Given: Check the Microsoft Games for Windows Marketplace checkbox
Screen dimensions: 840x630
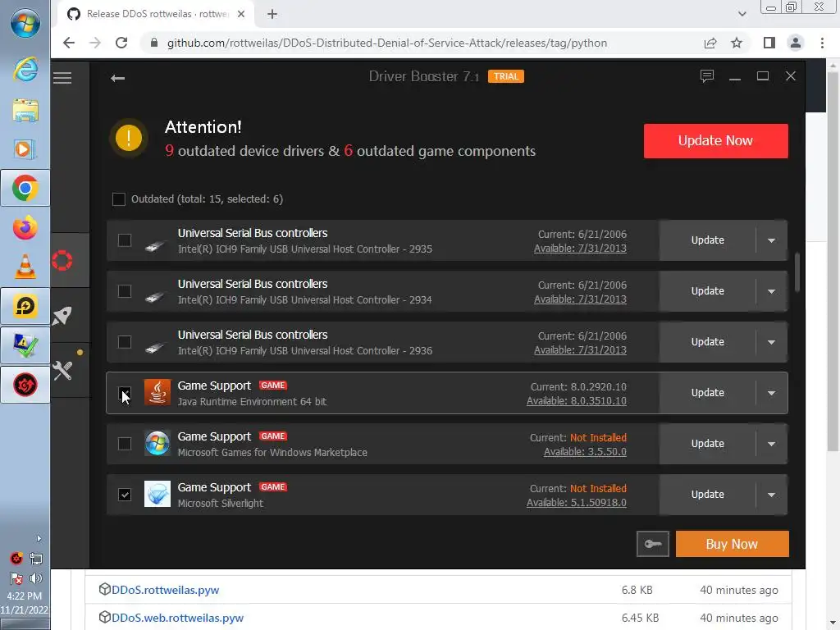Looking at the screenshot, I should 125,444.
